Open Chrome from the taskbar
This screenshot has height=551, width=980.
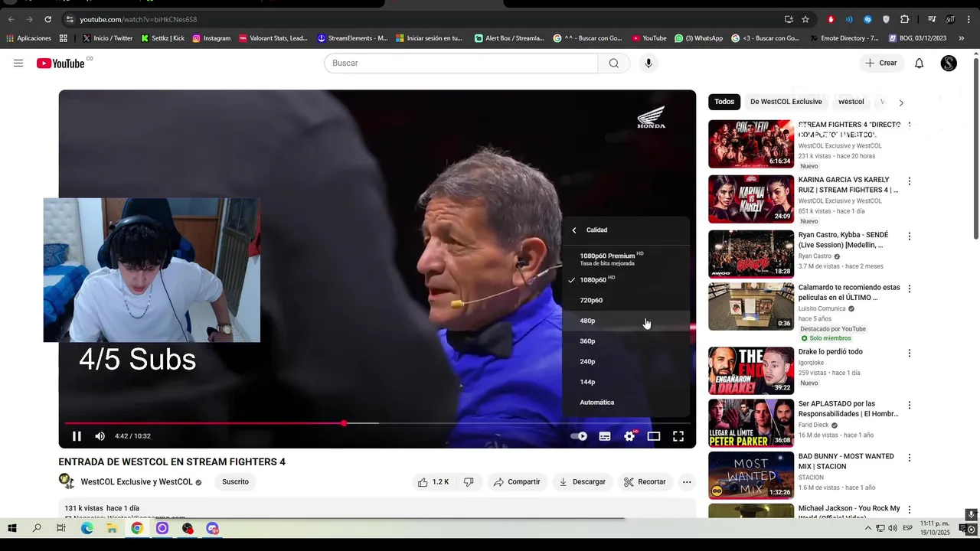(137, 528)
